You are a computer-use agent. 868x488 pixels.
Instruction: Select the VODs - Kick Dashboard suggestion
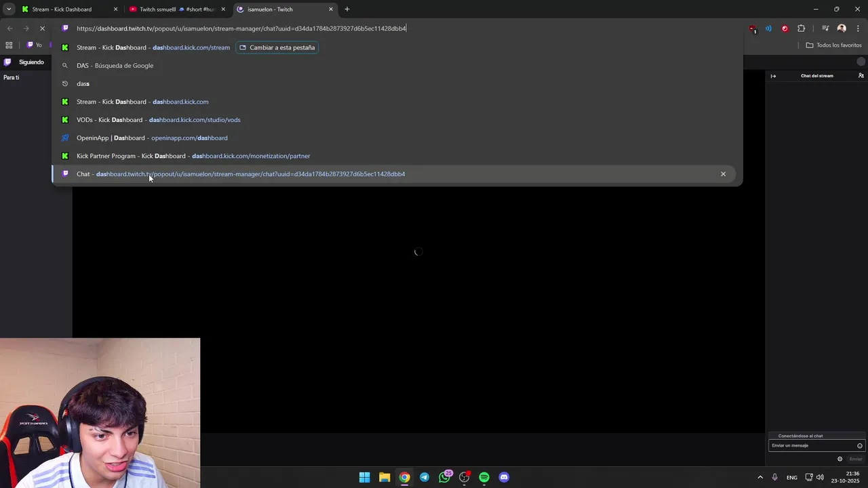click(397, 120)
